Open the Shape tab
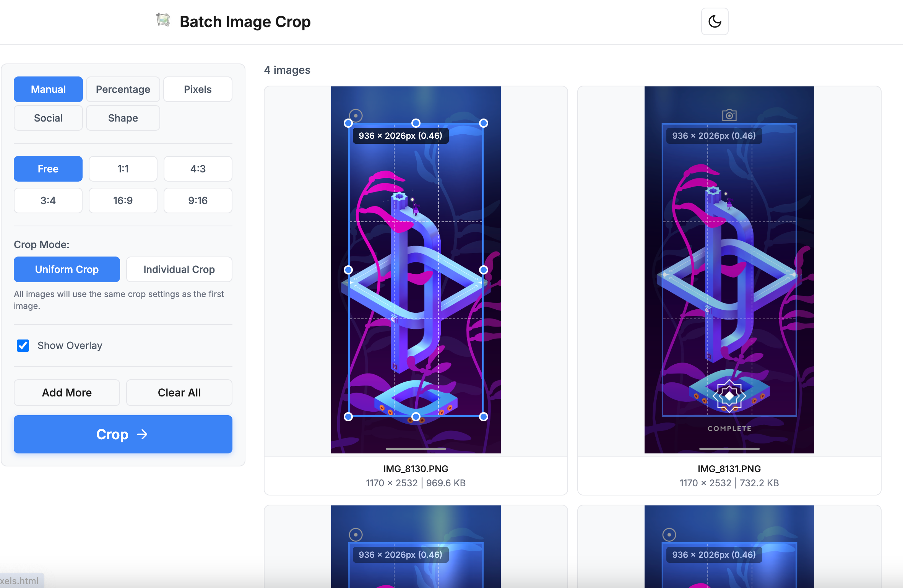 click(123, 118)
